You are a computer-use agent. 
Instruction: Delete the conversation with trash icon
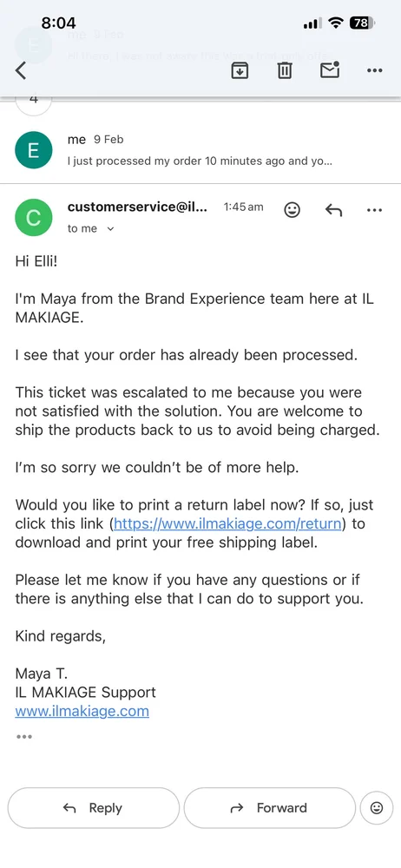click(x=285, y=70)
